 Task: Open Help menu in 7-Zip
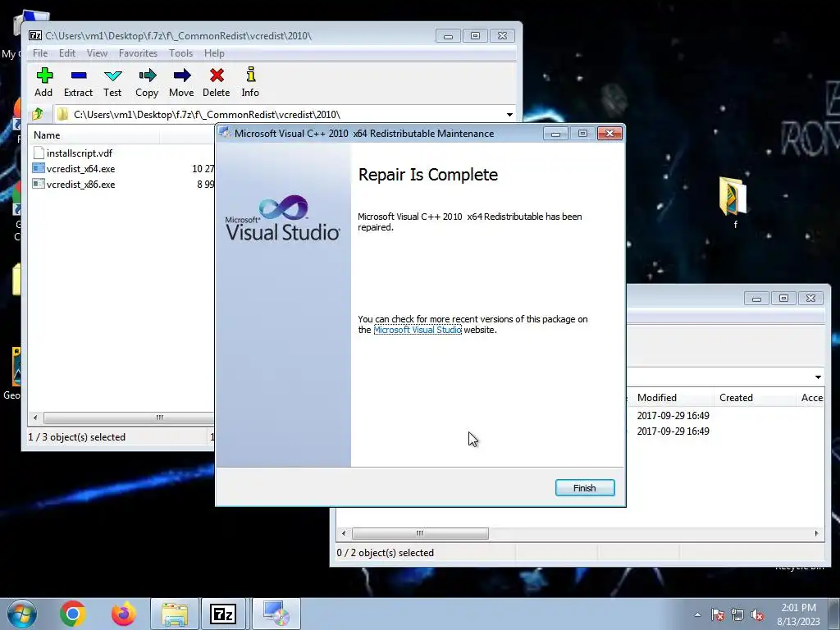click(214, 53)
